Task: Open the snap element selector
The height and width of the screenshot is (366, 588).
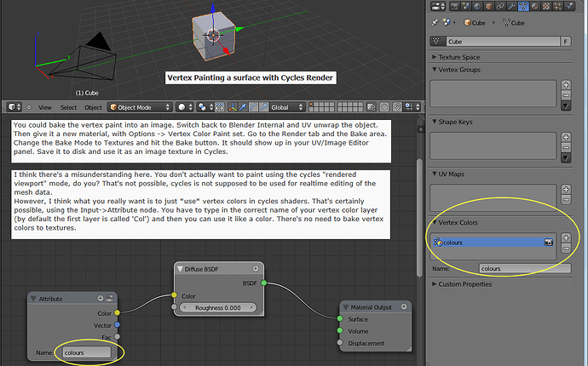Action: [412, 107]
